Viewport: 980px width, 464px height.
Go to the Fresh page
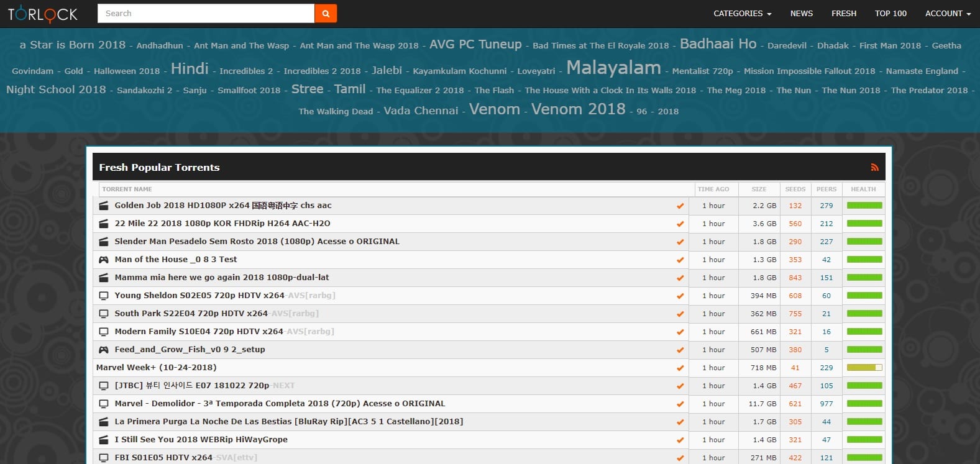[843, 13]
